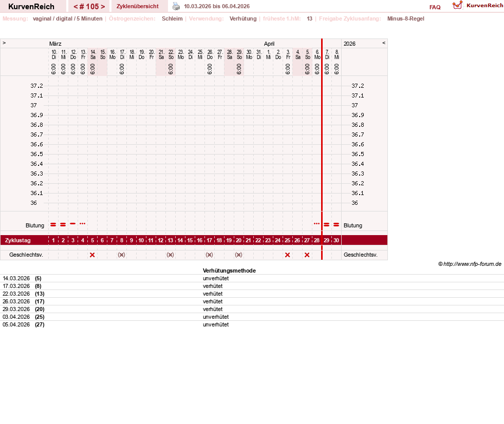The width and height of the screenshot is (504, 424).
Task: Click 'vaginal / digital / 5 Minuten' measurement value
Action: [x=67, y=18]
